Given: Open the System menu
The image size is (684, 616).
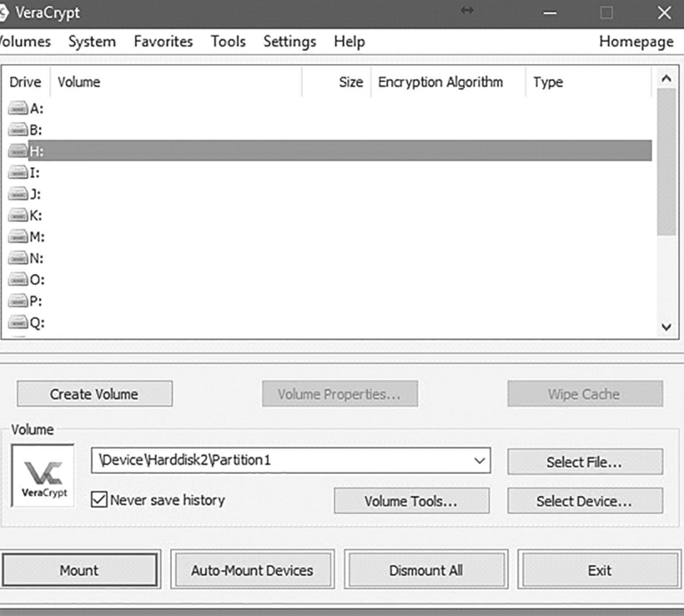Looking at the screenshot, I should (x=92, y=42).
